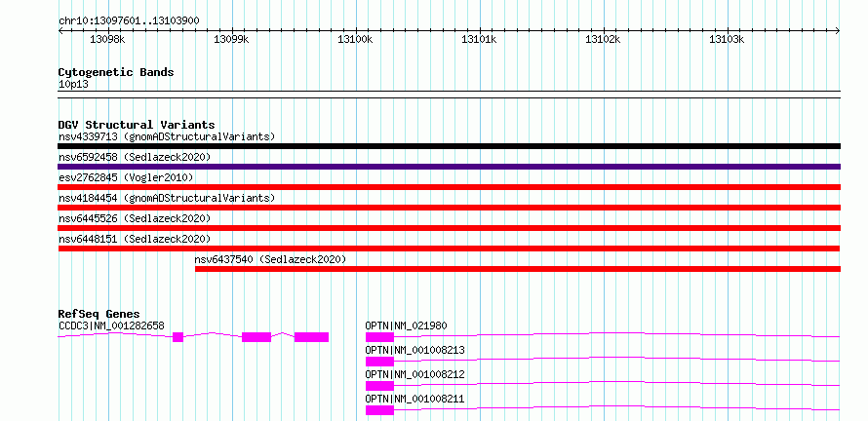Viewport: 868px width, 421px height.
Task: Click the esv2762845 red variant bar
Action: click(449, 187)
